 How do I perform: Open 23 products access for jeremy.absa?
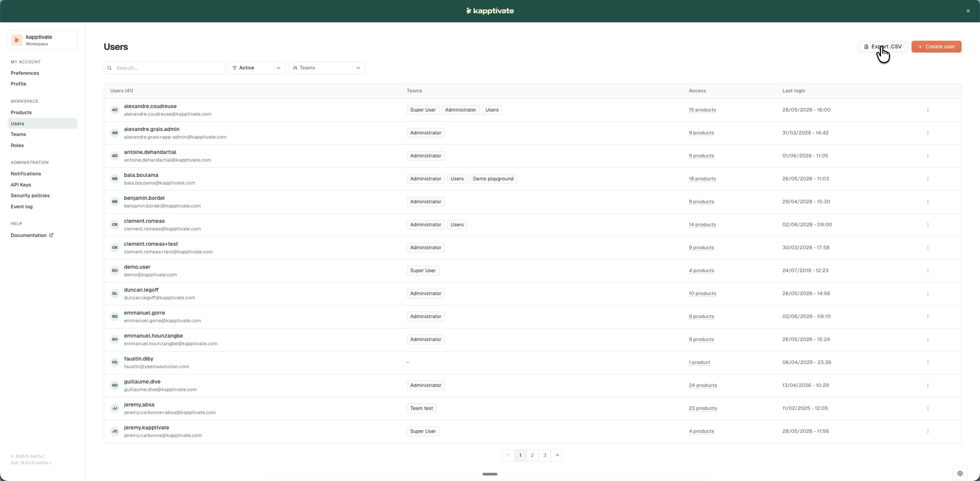click(x=703, y=408)
